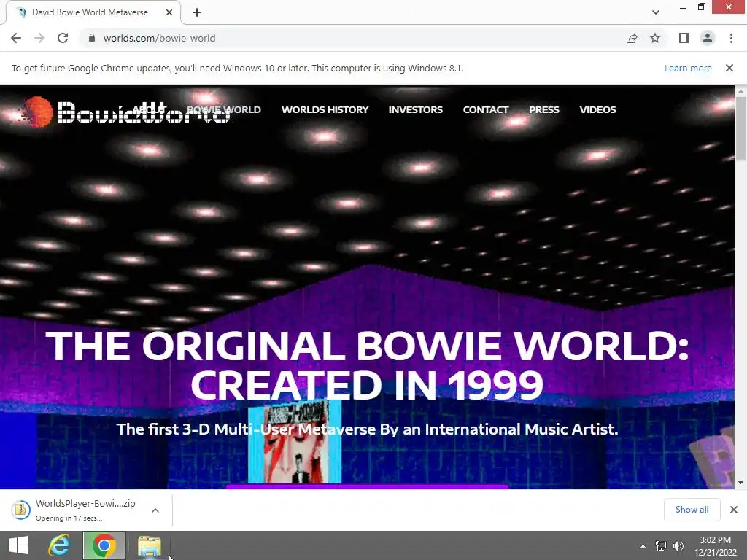
Task: Open Learn more about Chrome updates
Action: (688, 68)
